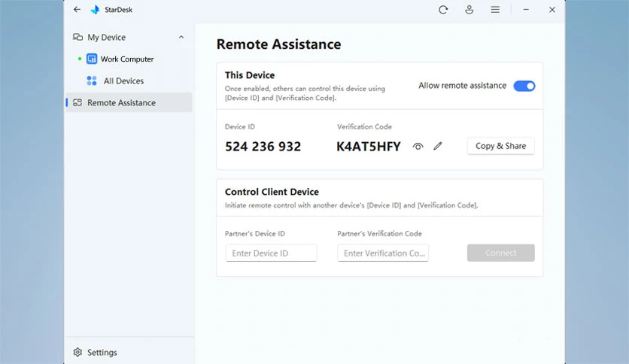The image size is (629, 364).
Task: Refresh using the circular arrow icon
Action: [x=443, y=10]
